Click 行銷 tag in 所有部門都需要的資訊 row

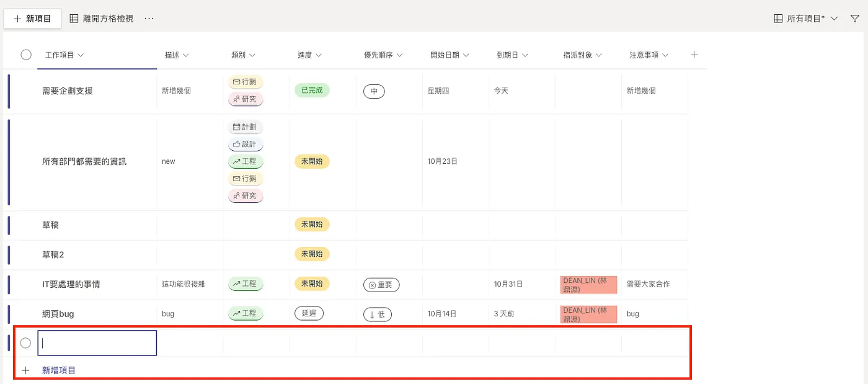pyautogui.click(x=246, y=179)
